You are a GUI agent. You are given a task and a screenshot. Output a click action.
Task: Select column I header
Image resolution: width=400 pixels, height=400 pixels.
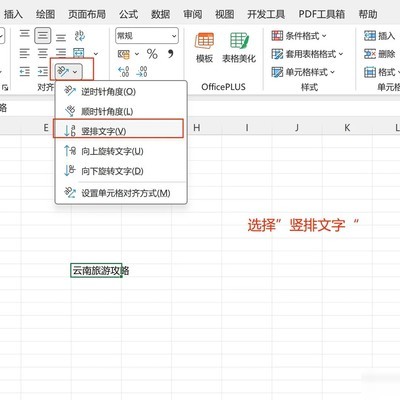coord(247,127)
